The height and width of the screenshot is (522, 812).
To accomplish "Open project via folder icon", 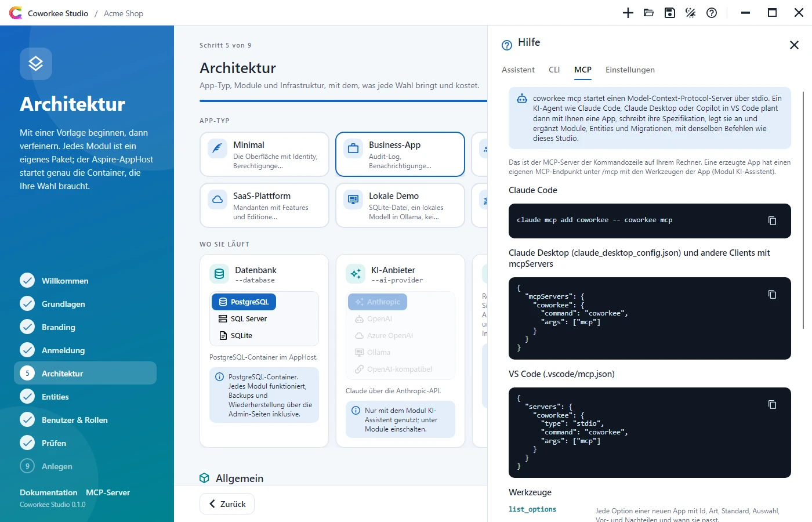I will [x=649, y=13].
